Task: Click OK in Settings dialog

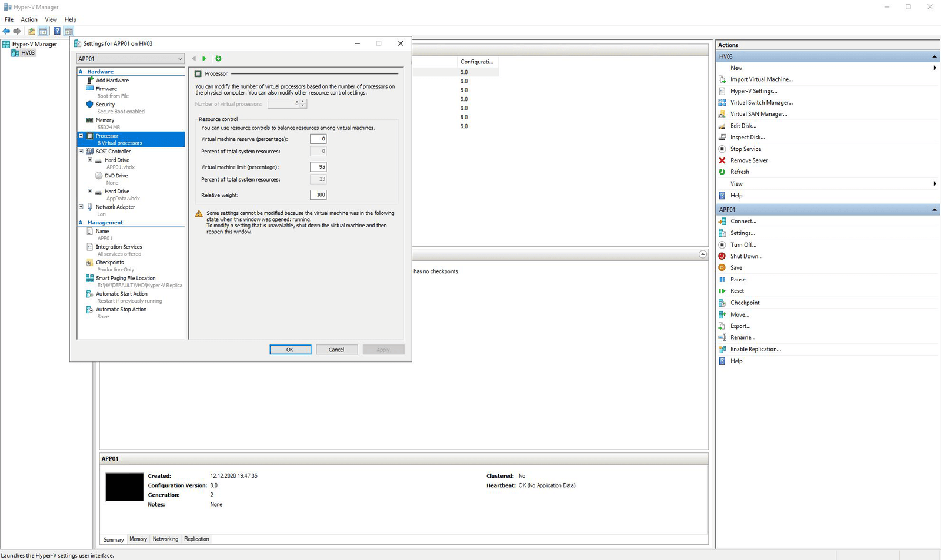Action: coord(290,350)
